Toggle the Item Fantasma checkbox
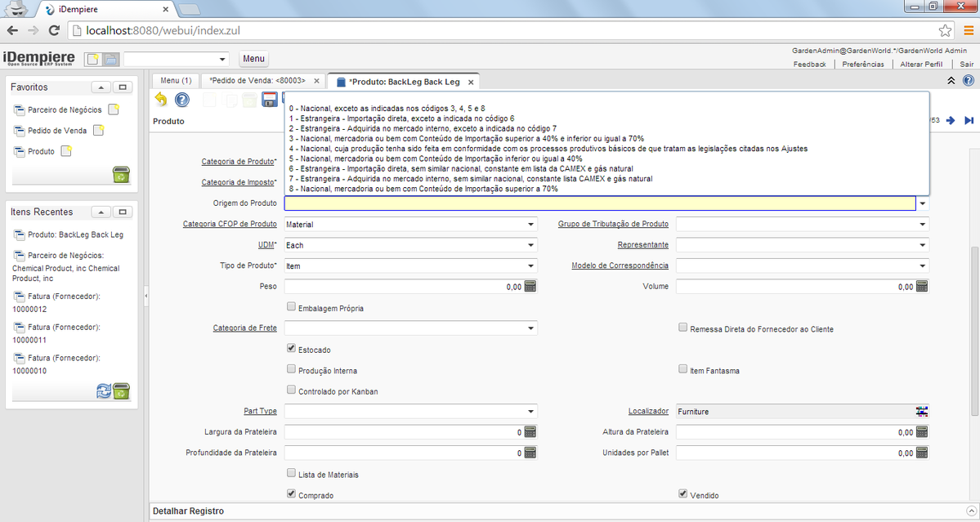980x522 pixels. pyautogui.click(x=683, y=369)
